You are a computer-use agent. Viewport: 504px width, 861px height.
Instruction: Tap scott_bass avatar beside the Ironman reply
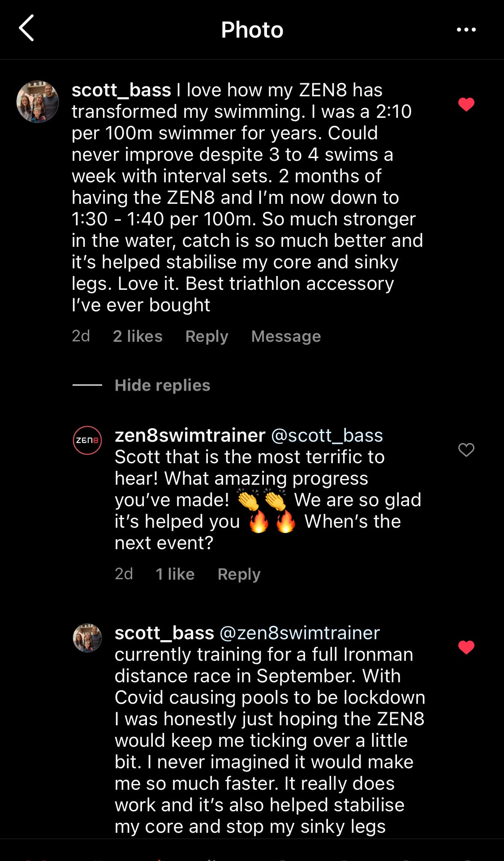87,638
